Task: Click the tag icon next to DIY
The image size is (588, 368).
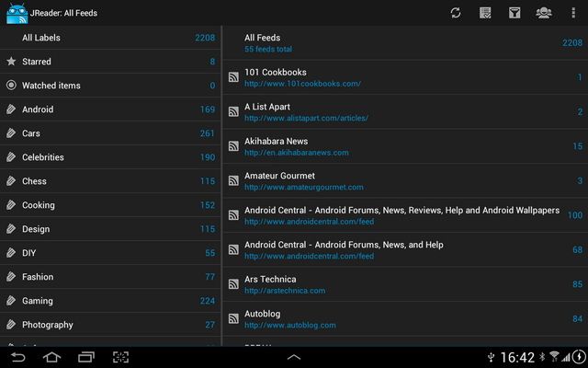Action: (x=11, y=253)
